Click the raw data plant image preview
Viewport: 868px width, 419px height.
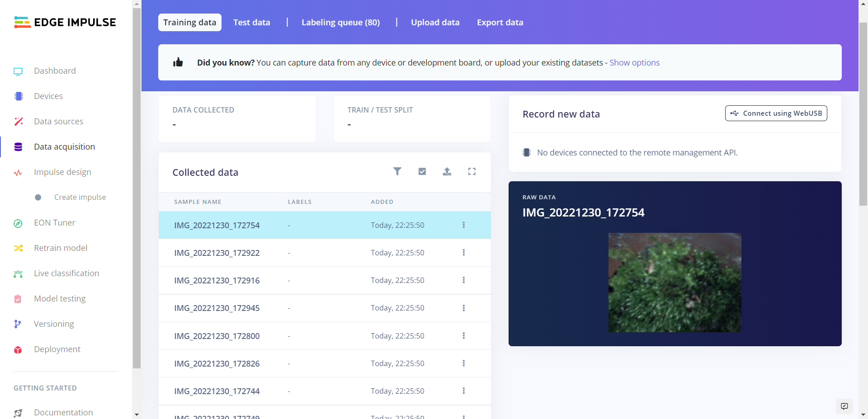click(675, 282)
